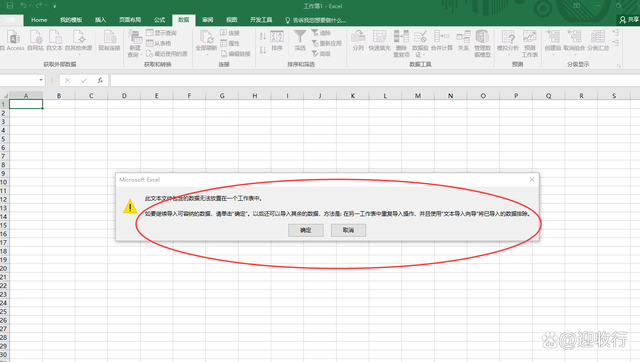Click Recent Sources (最近使用的源)

click(x=167, y=53)
